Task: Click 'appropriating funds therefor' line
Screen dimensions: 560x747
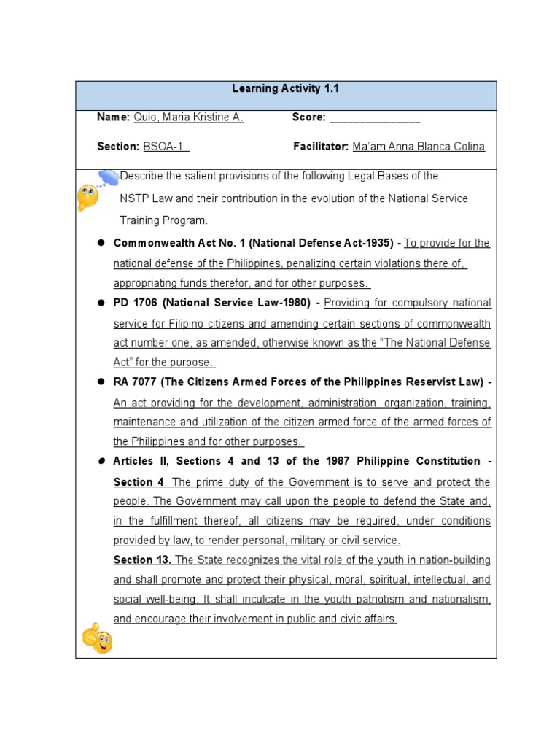Action: 241,283
